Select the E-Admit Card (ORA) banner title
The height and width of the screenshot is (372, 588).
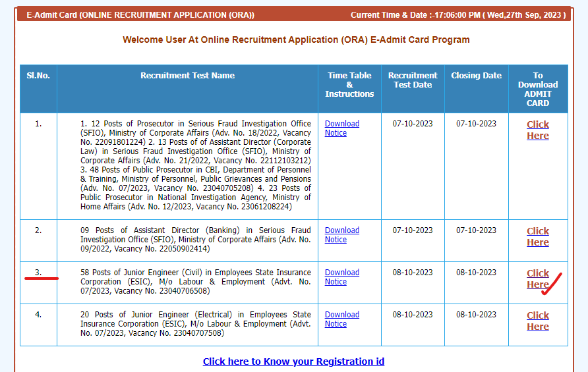(x=140, y=15)
